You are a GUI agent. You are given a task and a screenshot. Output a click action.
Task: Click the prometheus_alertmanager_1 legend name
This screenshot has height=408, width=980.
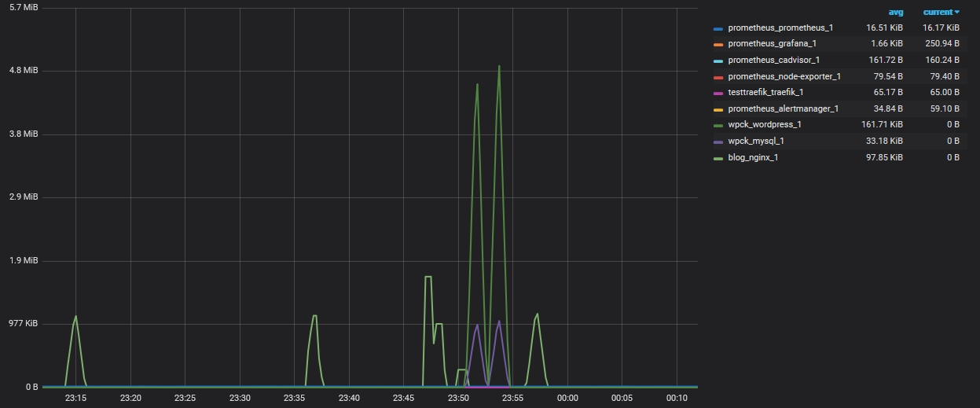tap(783, 109)
